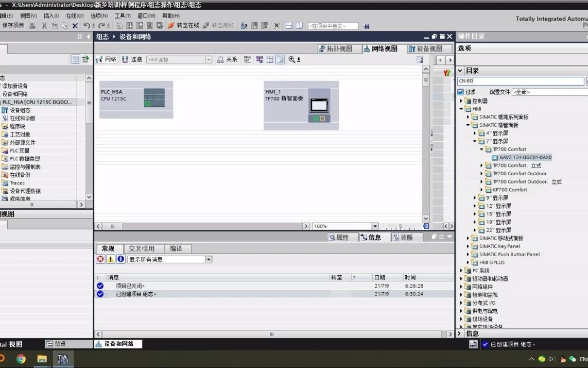Split the editor space vertically
Screen dimensions: 588x368
click(299, 26)
